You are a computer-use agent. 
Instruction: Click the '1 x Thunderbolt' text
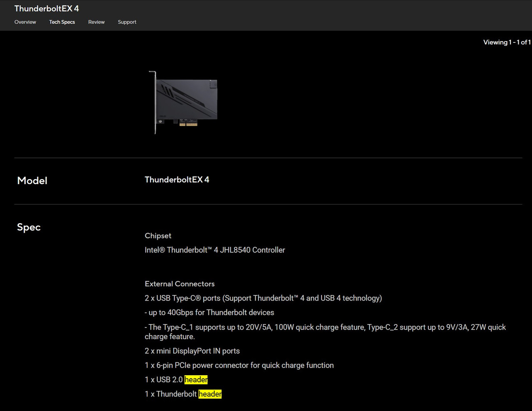click(171, 394)
